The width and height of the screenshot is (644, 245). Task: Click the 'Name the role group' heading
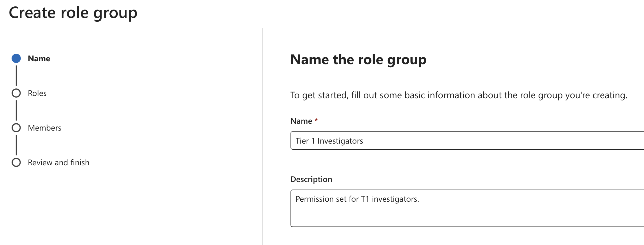[x=358, y=60]
